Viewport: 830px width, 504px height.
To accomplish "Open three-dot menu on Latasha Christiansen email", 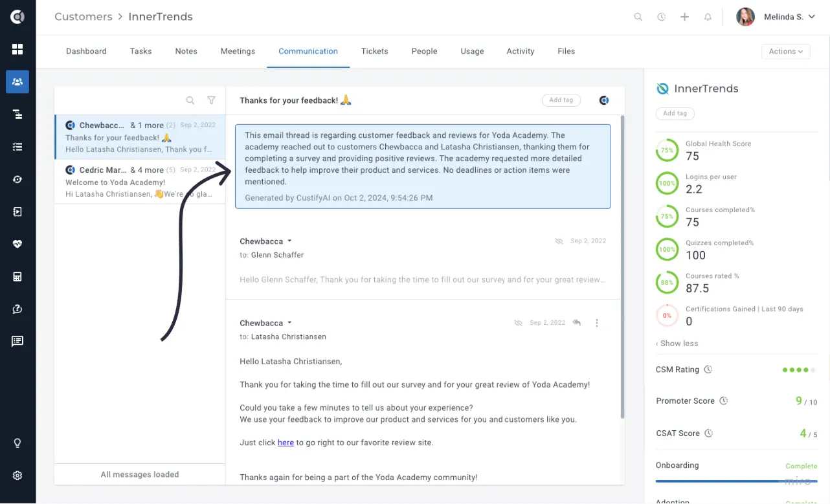I will [597, 323].
